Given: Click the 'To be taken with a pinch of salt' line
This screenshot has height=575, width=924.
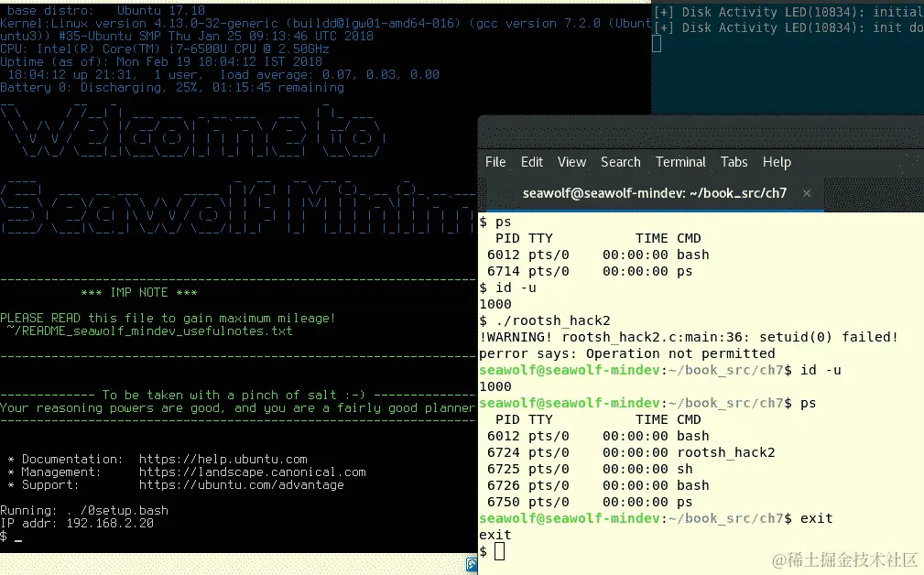Looking at the screenshot, I should pos(234,395).
